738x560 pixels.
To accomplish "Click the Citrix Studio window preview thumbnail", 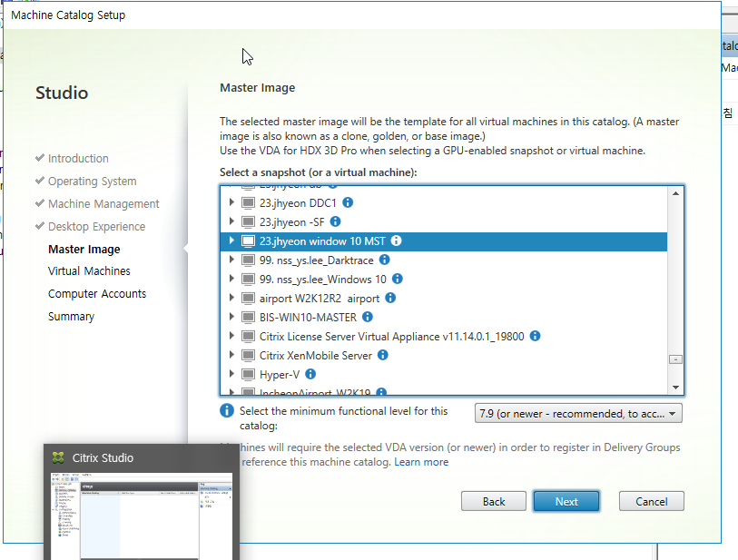I will click(142, 516).
